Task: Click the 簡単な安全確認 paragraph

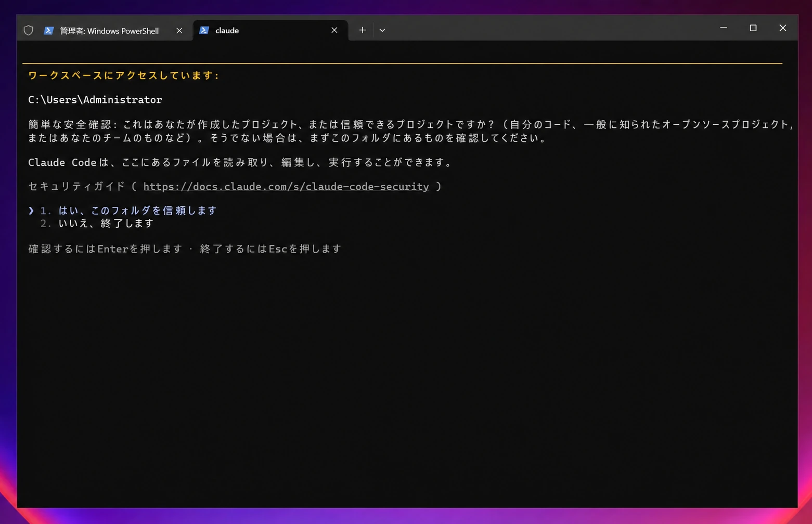Action: click(x=410, y=131)
